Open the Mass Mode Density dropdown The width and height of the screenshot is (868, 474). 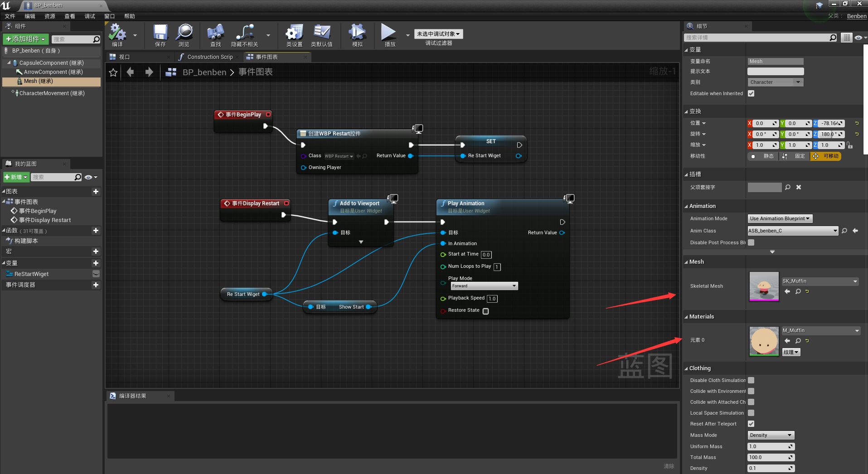[771, 435]
